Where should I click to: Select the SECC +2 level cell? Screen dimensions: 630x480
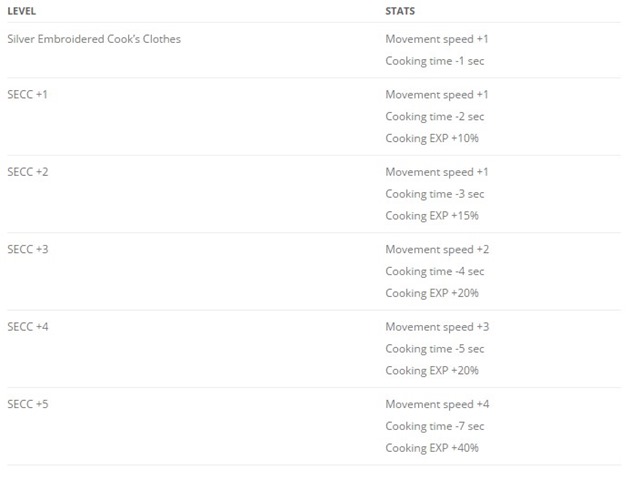(28, 172)
